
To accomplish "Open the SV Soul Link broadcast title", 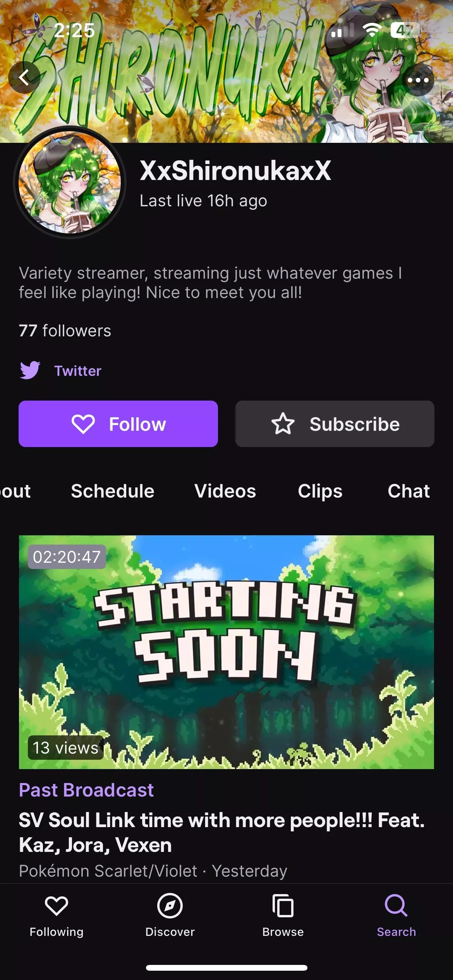I will 221,832.
